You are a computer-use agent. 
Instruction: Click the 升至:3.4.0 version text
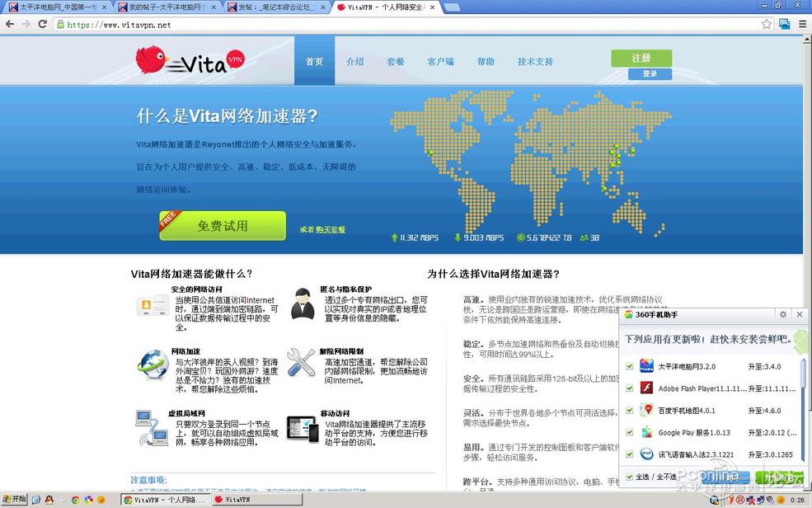click(764, 367)
